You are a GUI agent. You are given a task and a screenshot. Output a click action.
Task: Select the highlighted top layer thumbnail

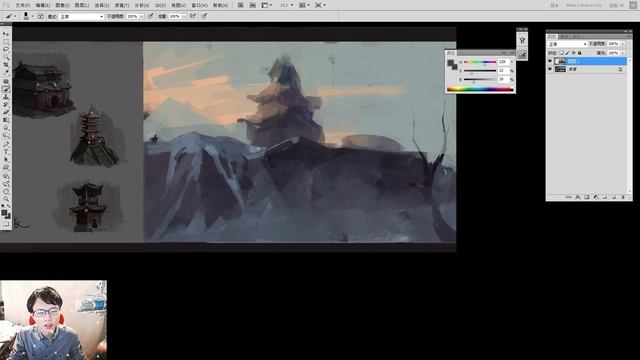[x=560, y=61]
